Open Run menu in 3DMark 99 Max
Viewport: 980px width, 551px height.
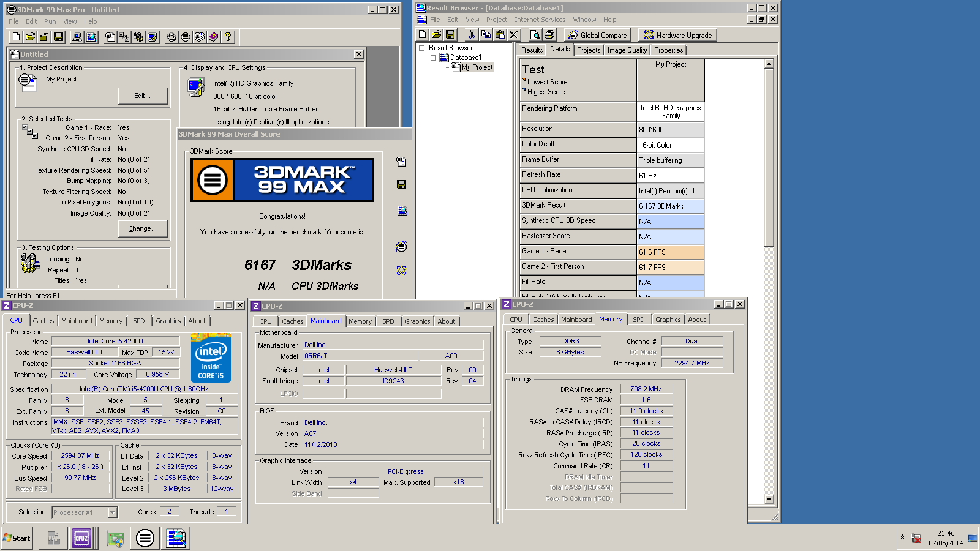50,21
